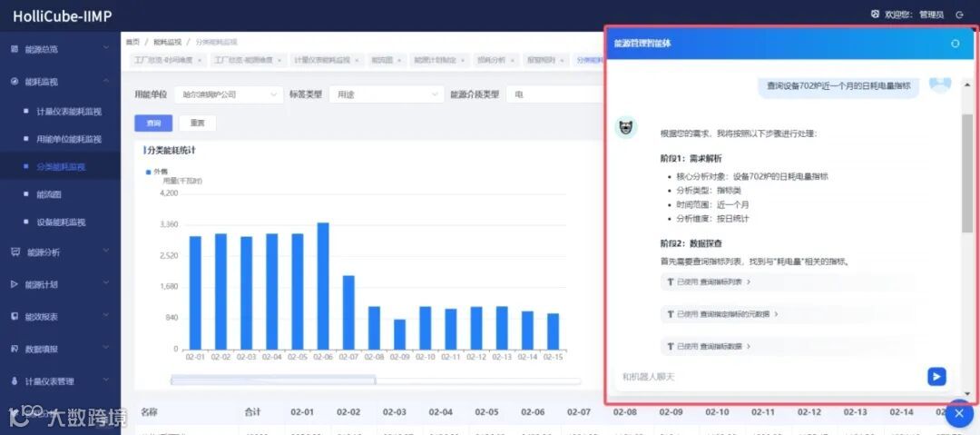Click the 数据填报 sidebar icon
Image resolution: width=980 pixels, height=435 pixels.
[x=15, y=349]
